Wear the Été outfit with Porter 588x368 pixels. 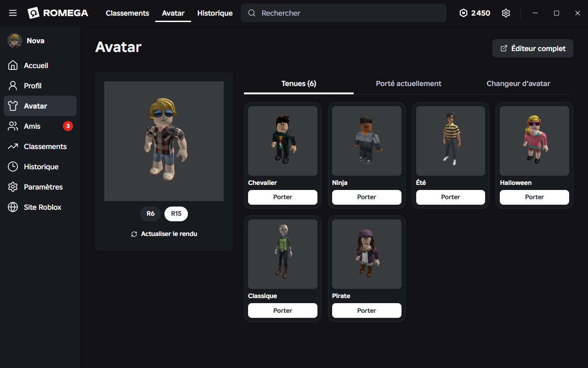[x=451, y=197]
